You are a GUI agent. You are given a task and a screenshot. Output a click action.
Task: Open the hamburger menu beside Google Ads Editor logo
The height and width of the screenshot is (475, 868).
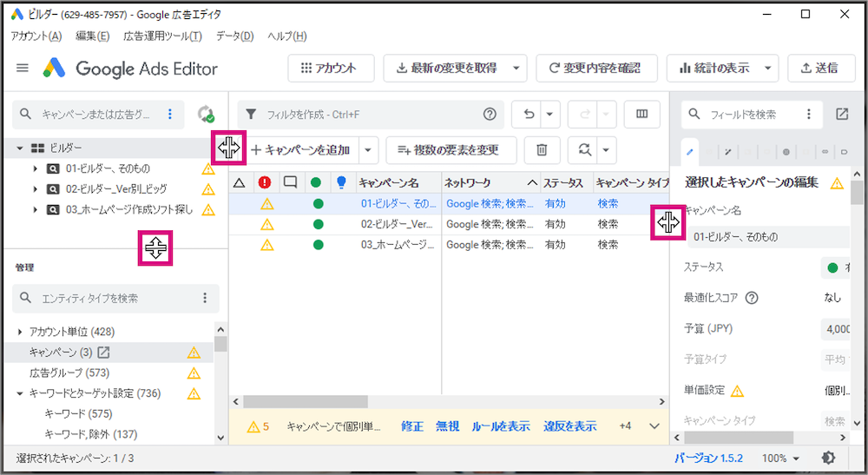pos(23,68)
